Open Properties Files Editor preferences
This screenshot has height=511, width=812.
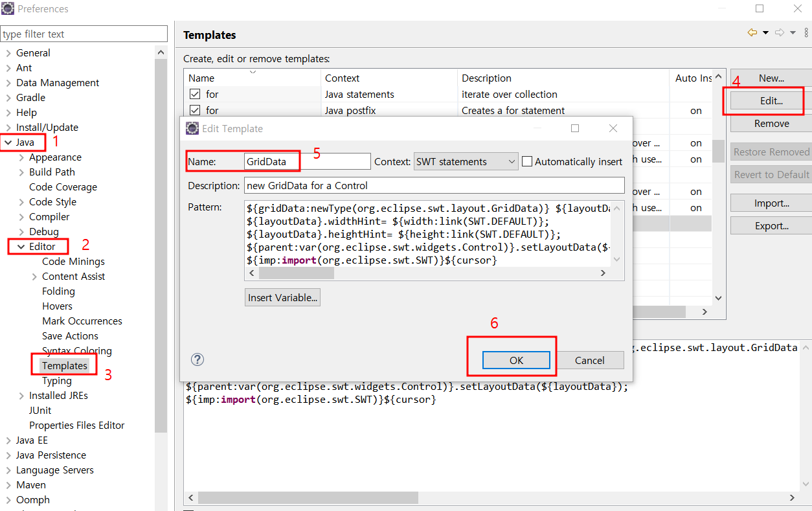[76, 426]
